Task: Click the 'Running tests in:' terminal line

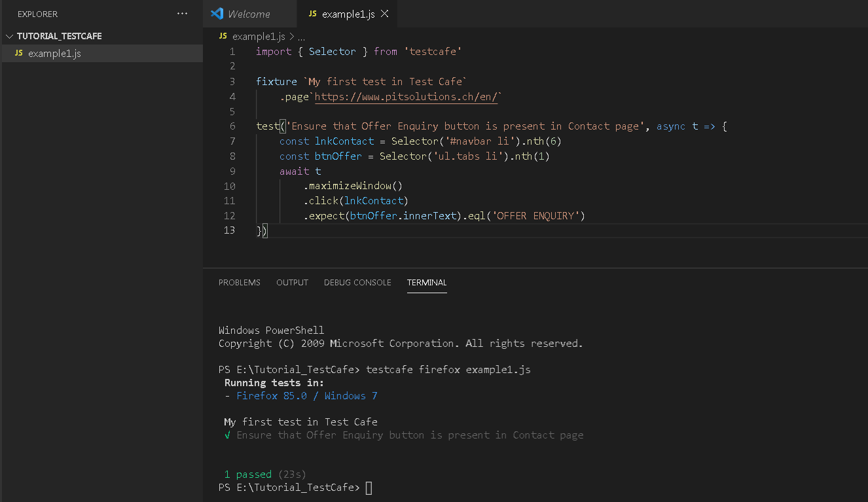Action: pos(274,383)
